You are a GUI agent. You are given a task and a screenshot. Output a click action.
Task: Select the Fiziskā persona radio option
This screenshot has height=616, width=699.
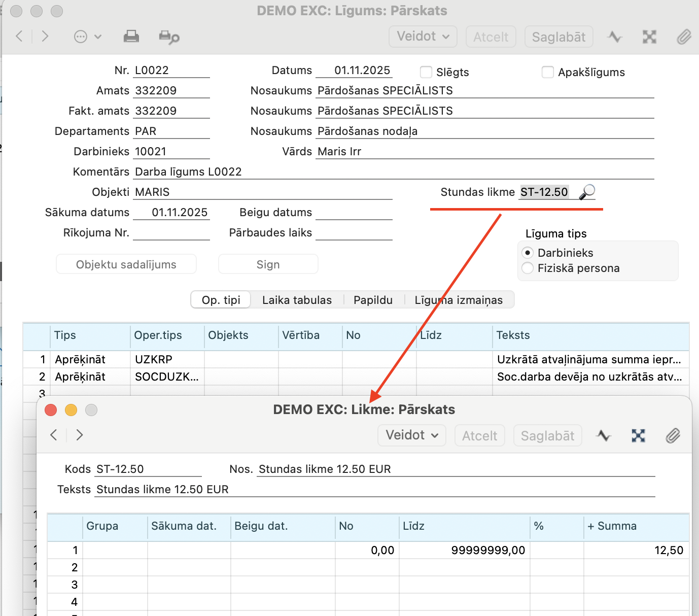pos(528,268)
